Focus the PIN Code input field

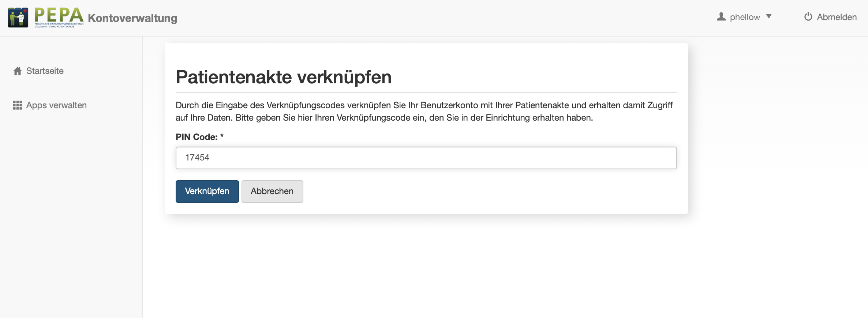click(426, 158)
